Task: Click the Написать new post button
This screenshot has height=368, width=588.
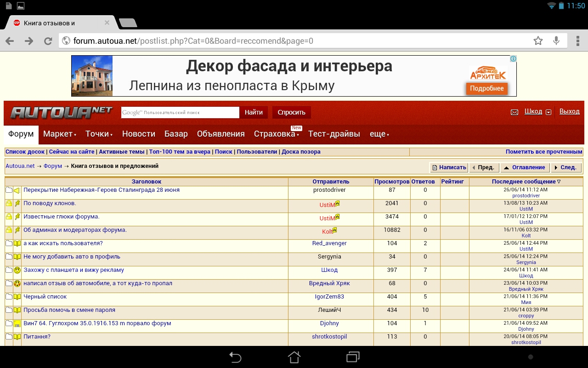Action: (449, 167)
